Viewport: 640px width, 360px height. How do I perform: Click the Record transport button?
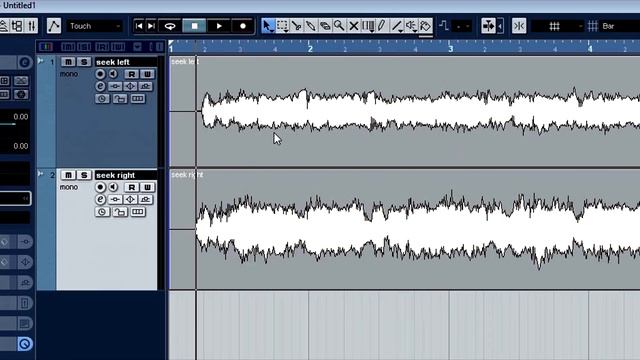[x=243, y=26]
